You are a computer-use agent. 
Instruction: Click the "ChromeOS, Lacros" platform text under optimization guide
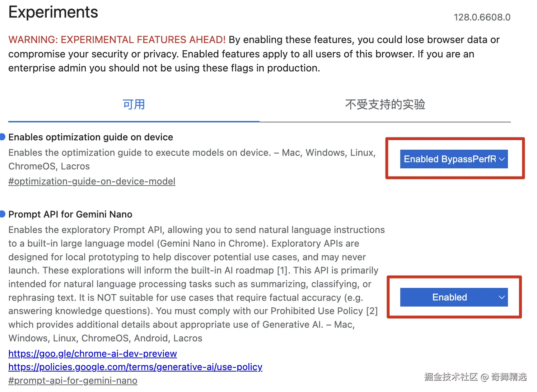[49, 166]
